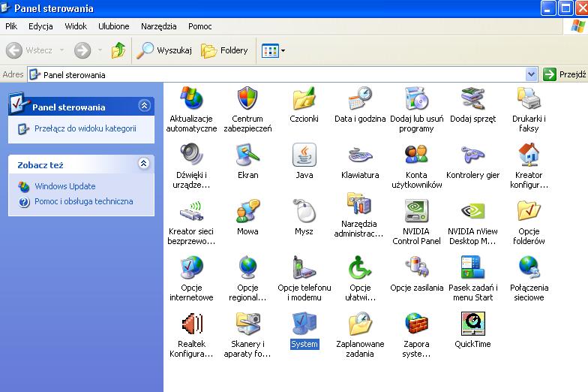The height and width of the screenshot is (392, 588).
Task: Open the Java control panel icon
Action: (304, 155)
